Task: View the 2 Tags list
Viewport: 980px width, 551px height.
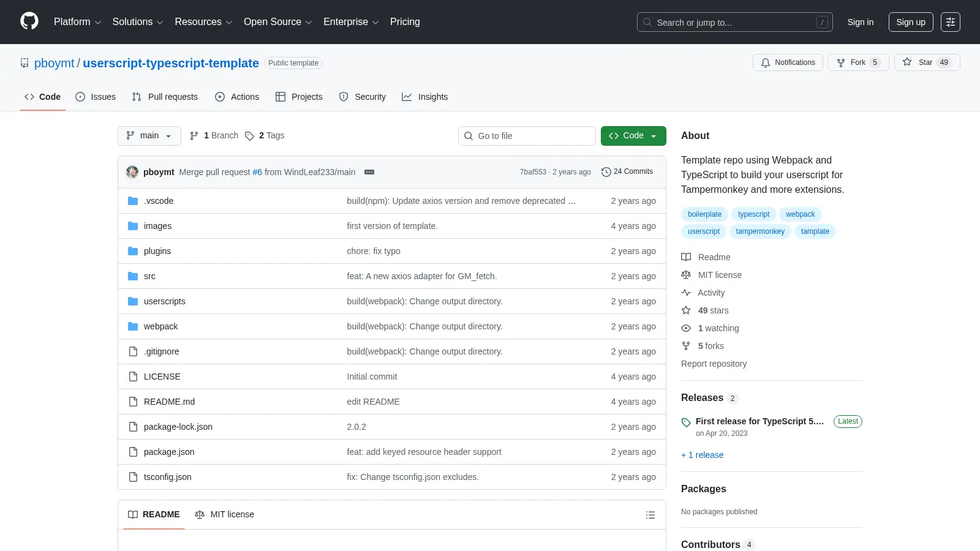Action: (x=265, y=136)
